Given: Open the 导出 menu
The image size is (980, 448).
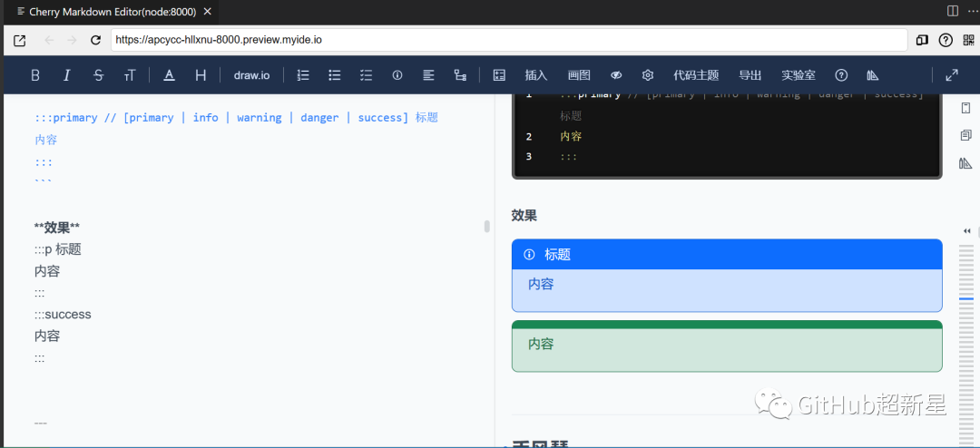Looking at the screenshot, I should 750,75.
